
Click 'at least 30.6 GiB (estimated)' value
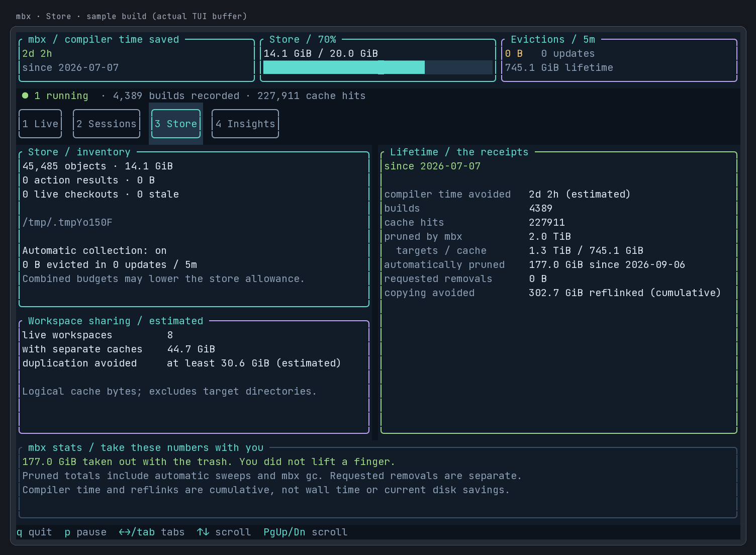pyautogui.click(x=254, y=363)
